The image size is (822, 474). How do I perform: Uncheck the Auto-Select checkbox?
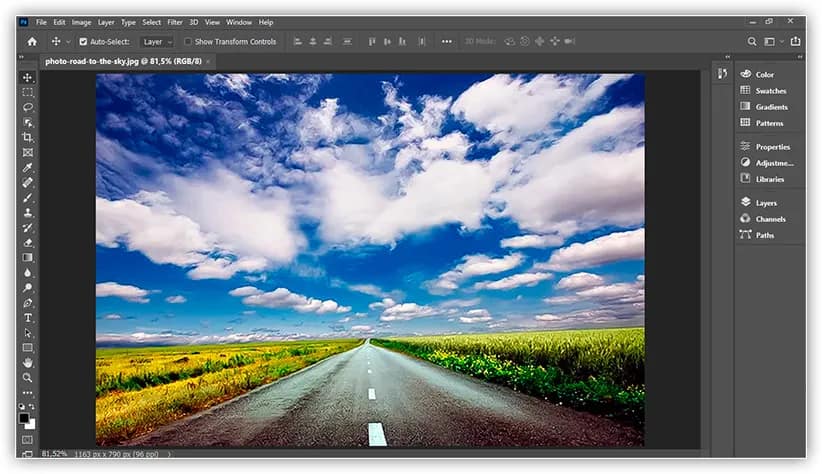[83, 42]
